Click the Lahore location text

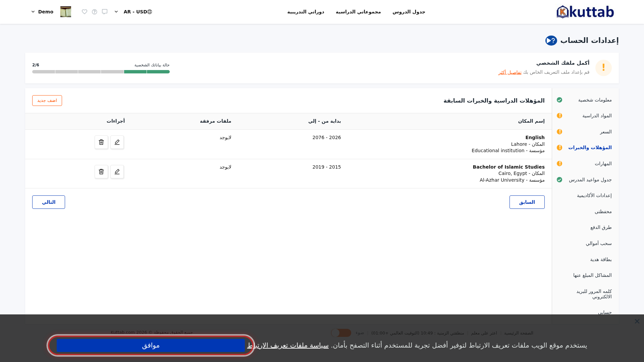click(x=519, y=144)
